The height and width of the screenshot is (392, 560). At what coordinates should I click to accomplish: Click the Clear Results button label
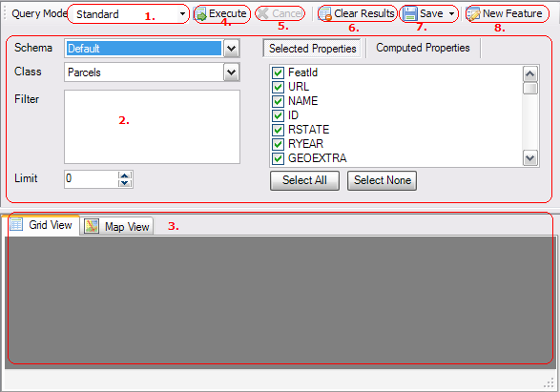(363, 13)
